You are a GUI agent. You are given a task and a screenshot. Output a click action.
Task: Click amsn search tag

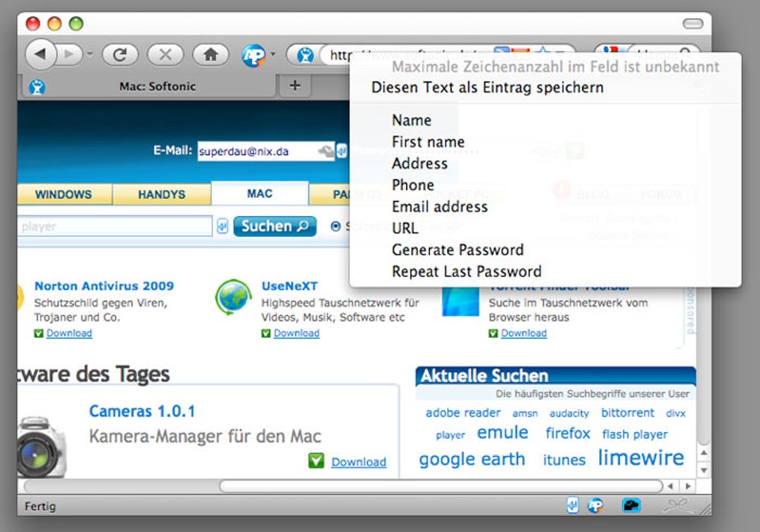coord(525,414)
